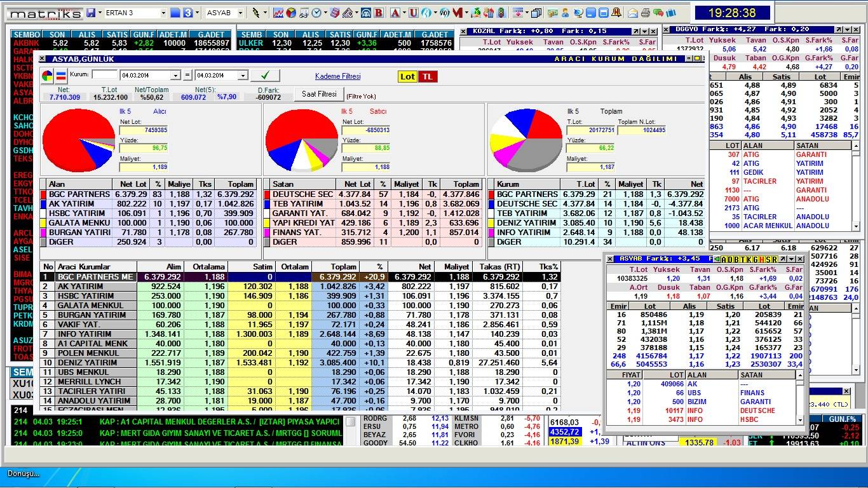Image resolution: width=868 pixels, height=488 pixels.
Task: Click the traffic light toolbar icon
Action: [501, 13]
